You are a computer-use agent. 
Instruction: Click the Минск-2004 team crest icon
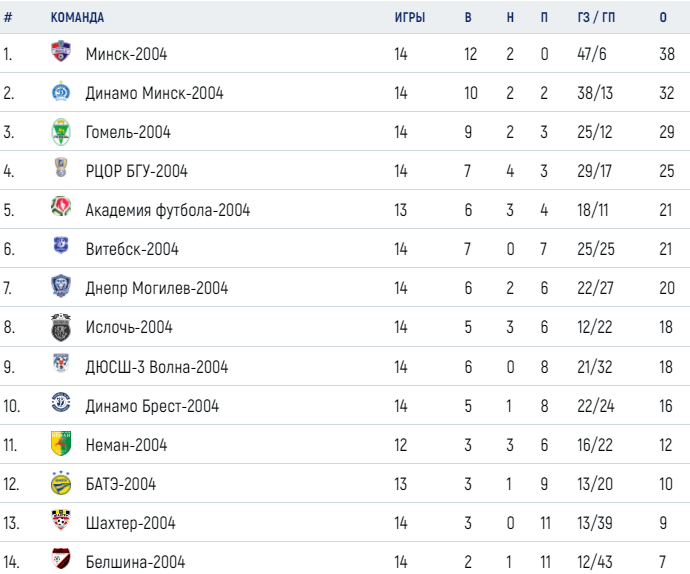tap(61, 51)
